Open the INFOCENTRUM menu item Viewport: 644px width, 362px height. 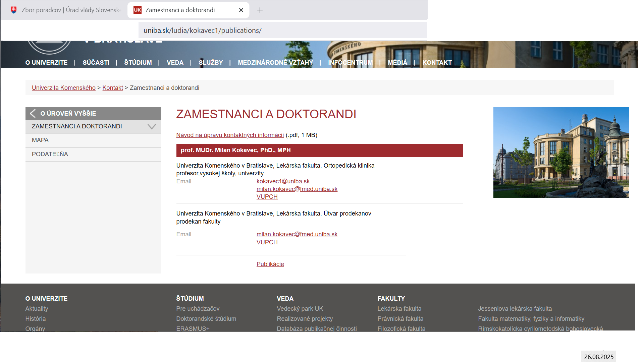pyautogui.click(x=350, y=63)
